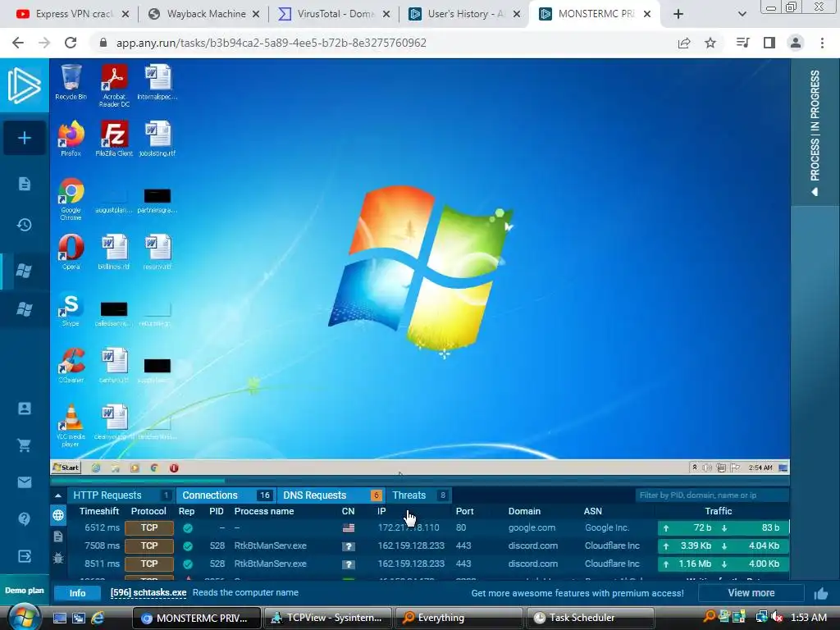Open the tab search dropdown chevron
The image size is (840, 630).
click(x=742, y=14)
